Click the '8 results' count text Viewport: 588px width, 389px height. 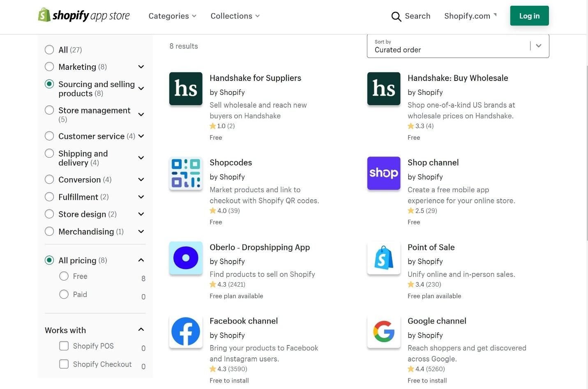[184, 46]
